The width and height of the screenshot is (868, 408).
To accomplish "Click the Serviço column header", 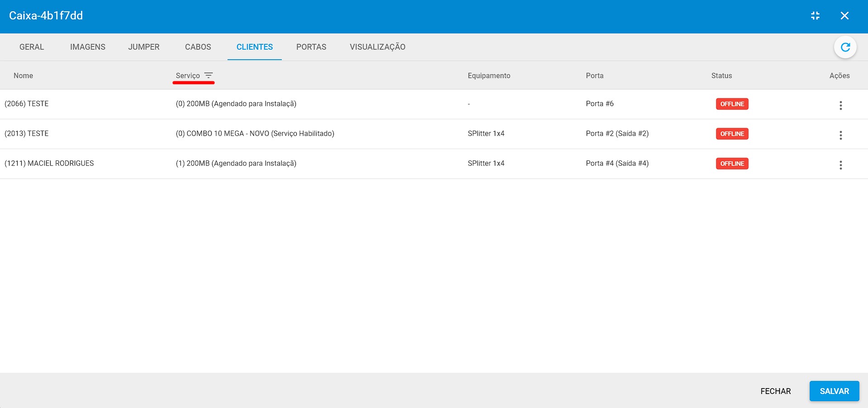I will tap(188, 75).
